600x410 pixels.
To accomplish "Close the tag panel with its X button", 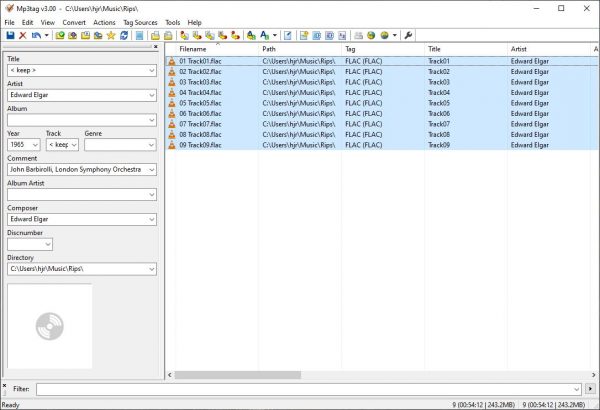I will point(156,47).
